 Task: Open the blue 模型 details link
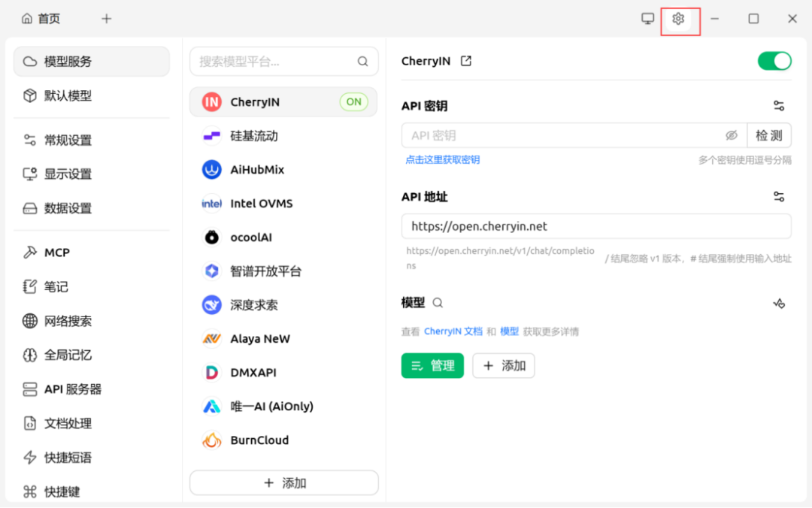(x=510, y=331)
